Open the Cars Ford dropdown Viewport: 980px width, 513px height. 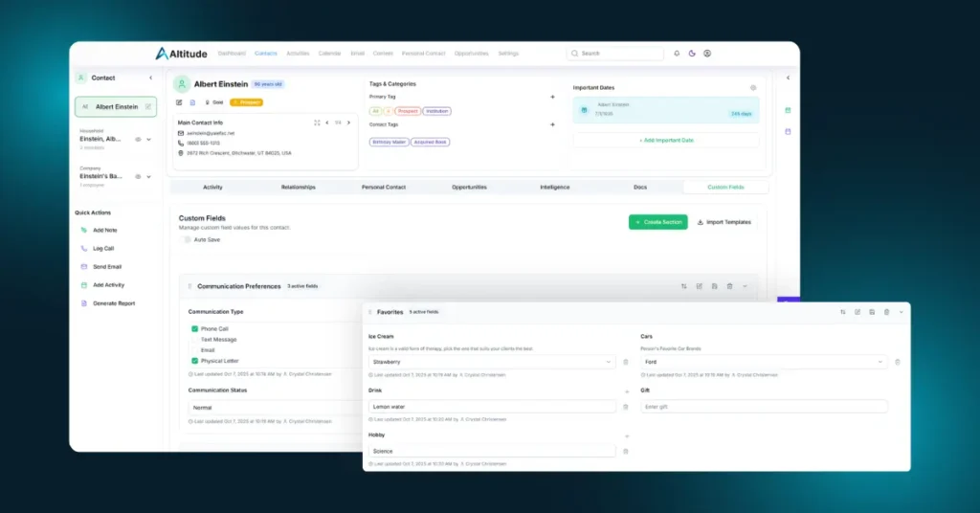(x=763, y=362)
